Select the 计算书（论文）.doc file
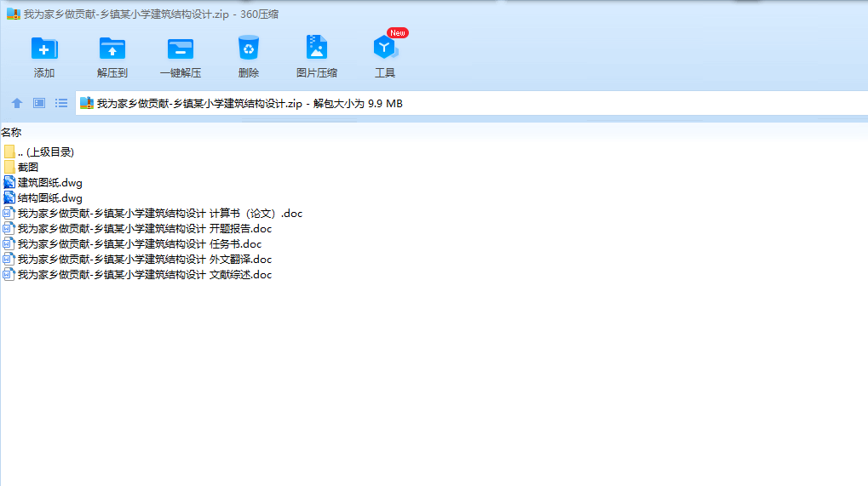 coord(152,214)
